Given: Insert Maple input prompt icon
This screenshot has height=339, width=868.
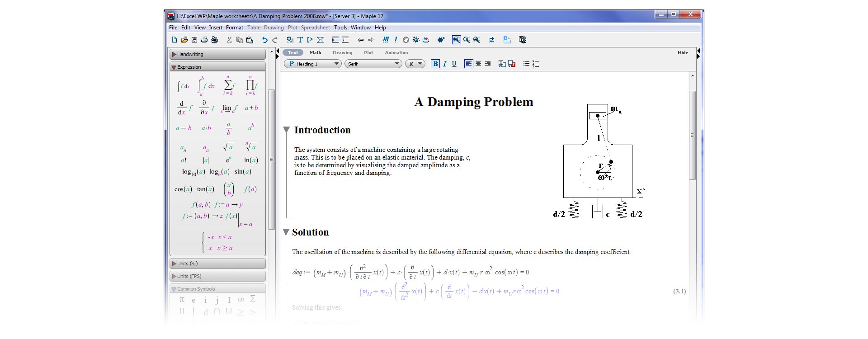Looking at the screenshot, I should pyautogui.click(x=310, y=40).
